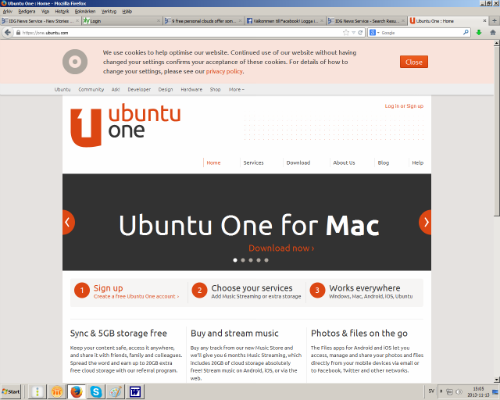500x400 pixels.
Task: Reload the page with the refresh icon
Action: 360,32
